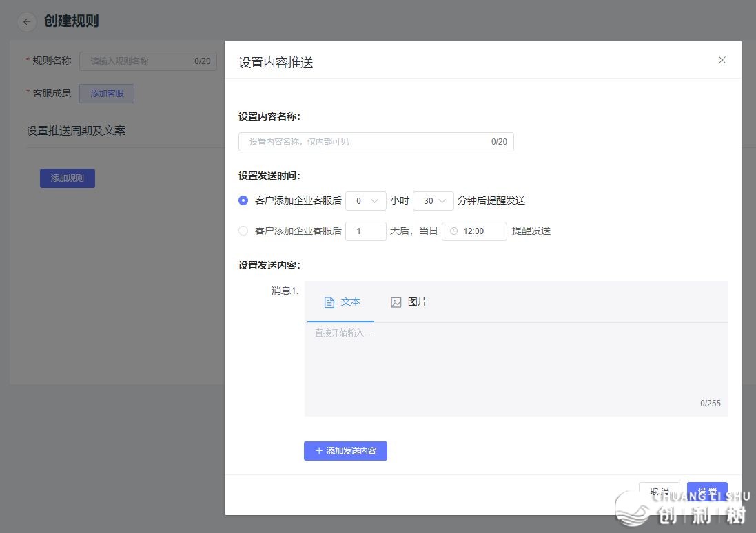Select the 天后，当日 radio option
Image resolution: width=756 pixels, height=533 pixels.
click(x=243, y=231)
